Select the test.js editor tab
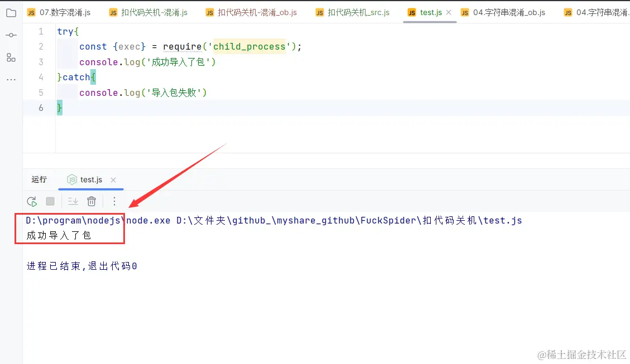 pos(431,12)
